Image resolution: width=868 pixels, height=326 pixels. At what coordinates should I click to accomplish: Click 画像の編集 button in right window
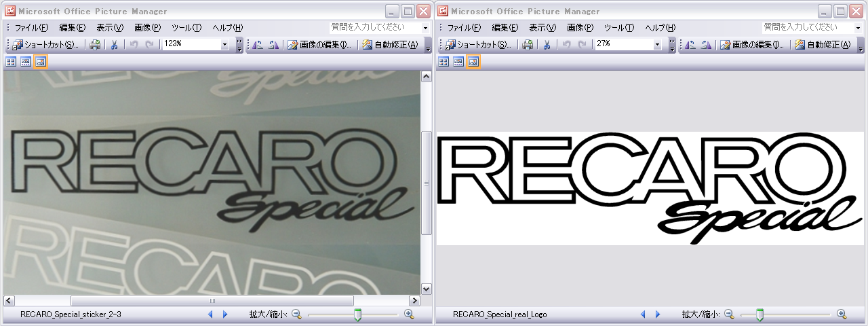(751, 45)
